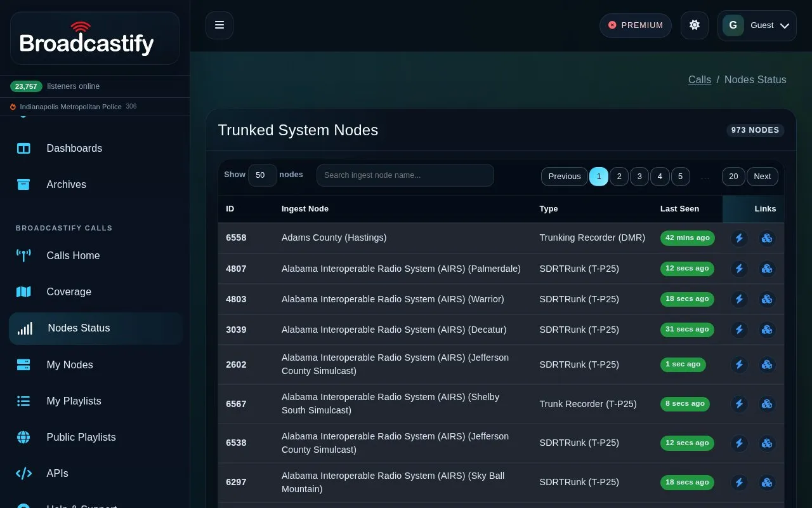The width and height of the screenshot is (812, 508).
Task: Click cubes icon for node 6558
Action: [x=767, y=238]
